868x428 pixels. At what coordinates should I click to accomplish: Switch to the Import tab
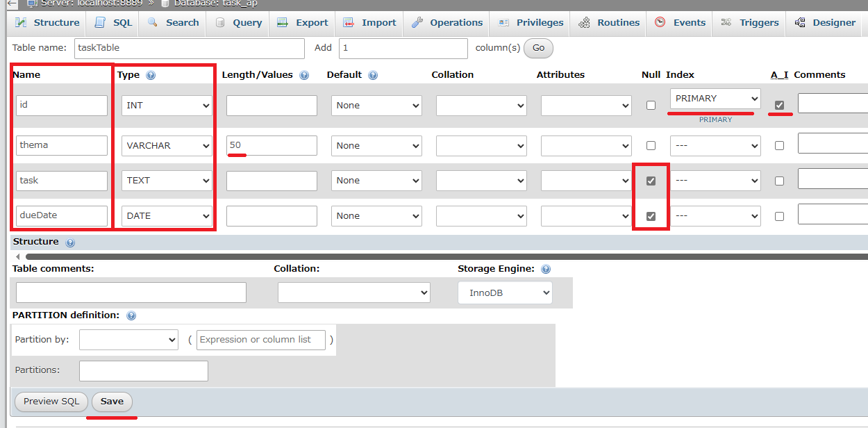tap(371, 22)
